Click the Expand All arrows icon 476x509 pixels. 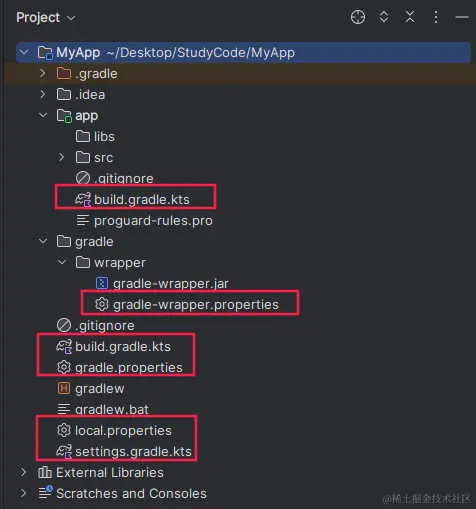click(x=384, y=17)
